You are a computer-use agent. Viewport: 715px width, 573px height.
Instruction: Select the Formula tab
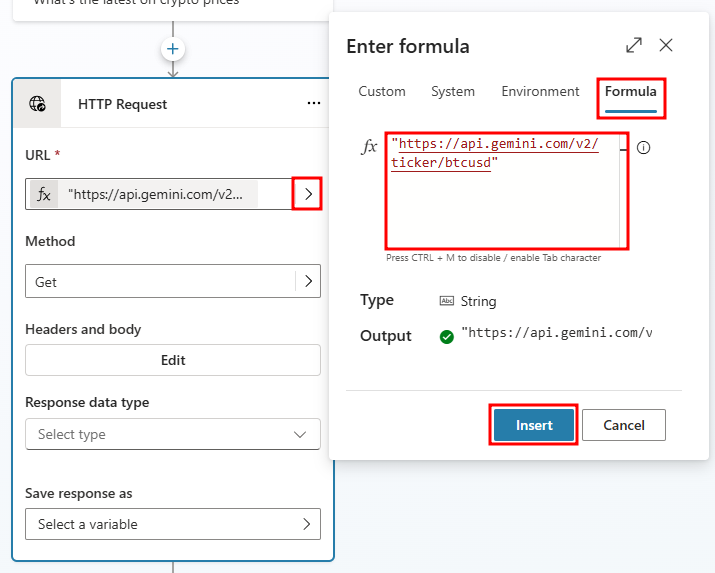[631, 92]
